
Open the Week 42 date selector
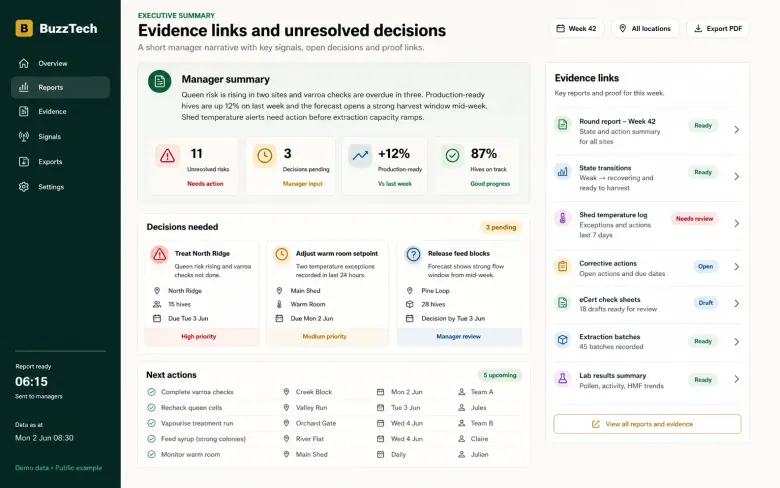(x=576, y=28)
